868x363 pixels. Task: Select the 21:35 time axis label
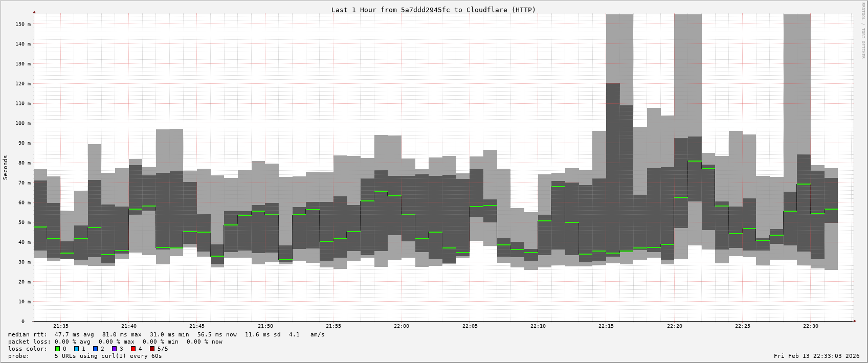[x=60, y=326]
